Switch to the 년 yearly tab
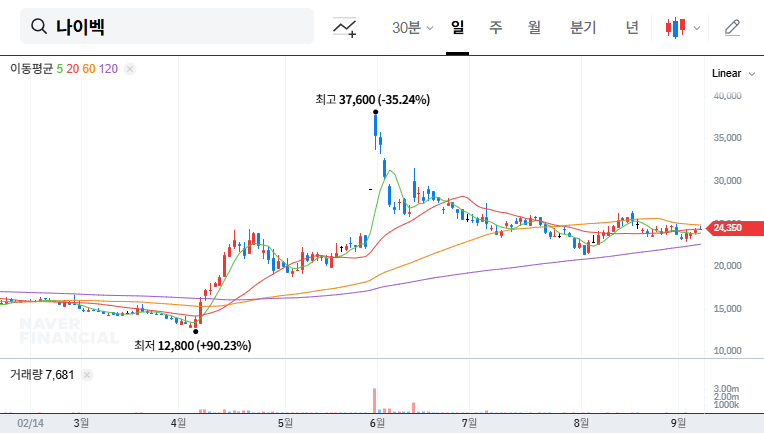764x433 pixels. pos(632,27)
